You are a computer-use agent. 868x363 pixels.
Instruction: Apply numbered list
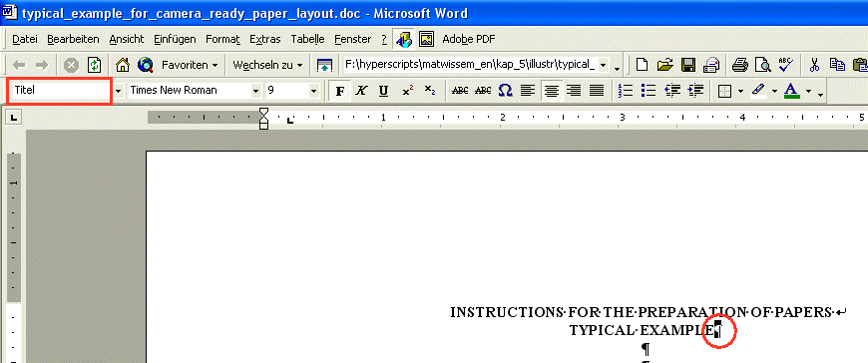[625, 91]
